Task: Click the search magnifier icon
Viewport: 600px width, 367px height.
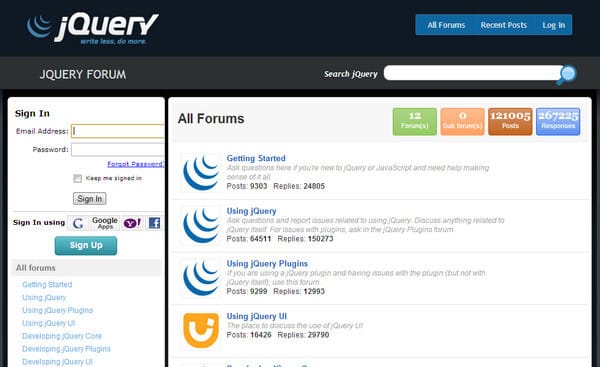Action: (x=567, y=75)
